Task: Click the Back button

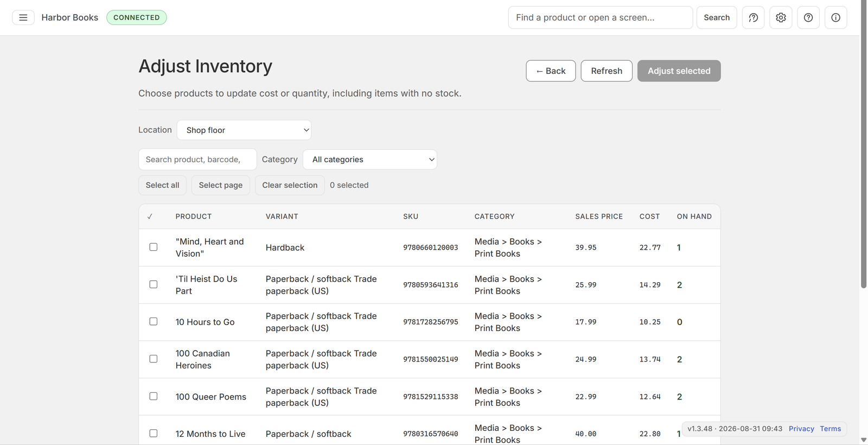Action: (x=551, y=71)
